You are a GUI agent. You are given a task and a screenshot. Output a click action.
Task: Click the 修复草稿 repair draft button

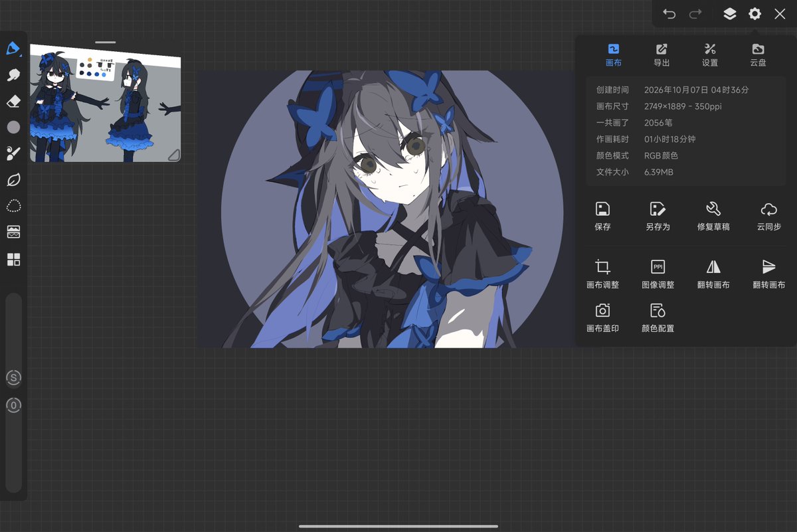[713, 217]
